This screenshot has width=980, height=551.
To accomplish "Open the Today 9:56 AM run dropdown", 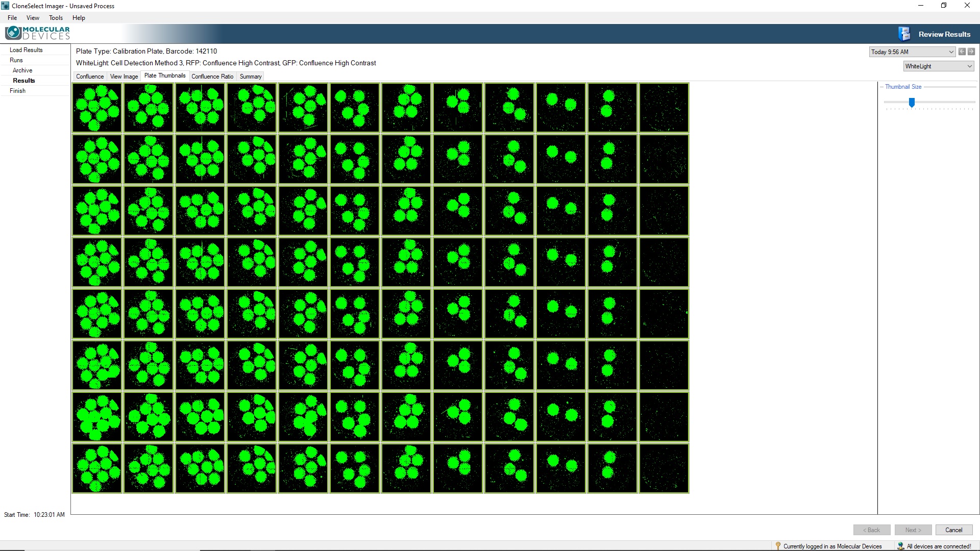I will click(x=912, y=52).
